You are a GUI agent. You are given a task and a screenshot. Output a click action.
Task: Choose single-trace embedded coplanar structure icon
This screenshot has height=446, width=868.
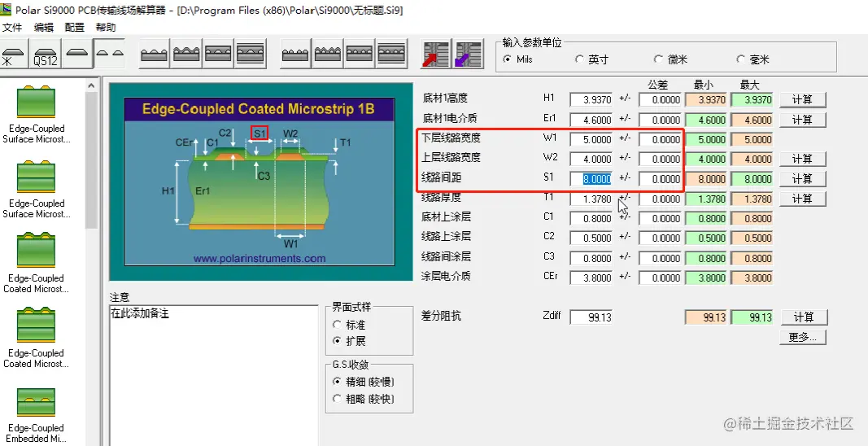[218, 54]
